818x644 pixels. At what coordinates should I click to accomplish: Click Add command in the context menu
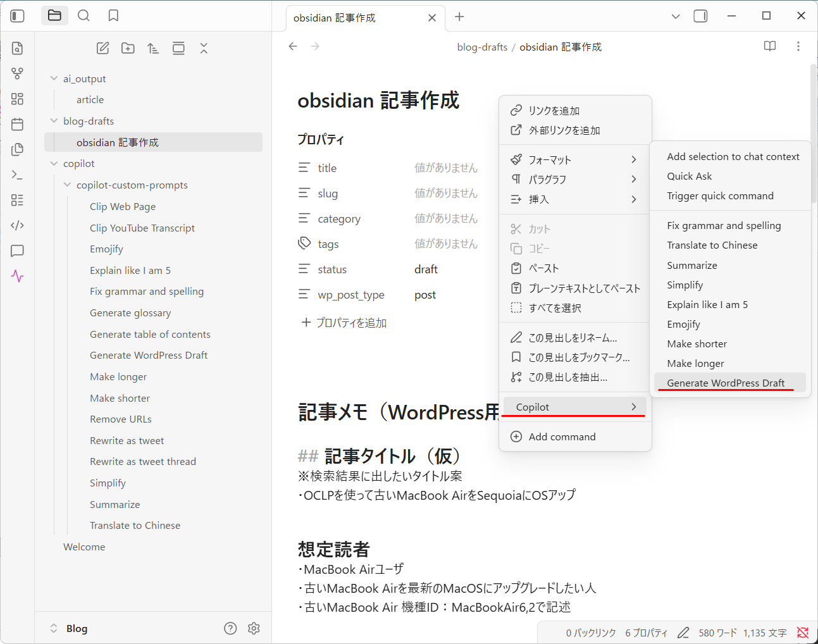562,437
